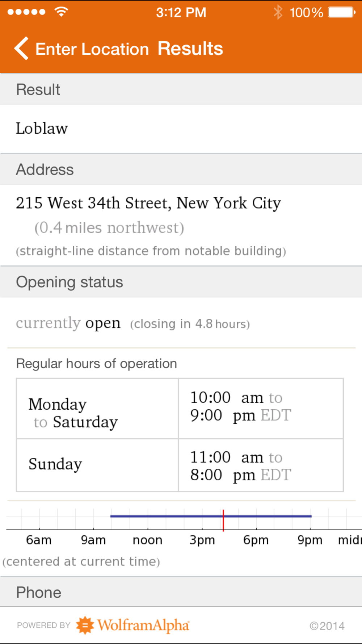Tap the currently open status text

[x=68, y=323]
